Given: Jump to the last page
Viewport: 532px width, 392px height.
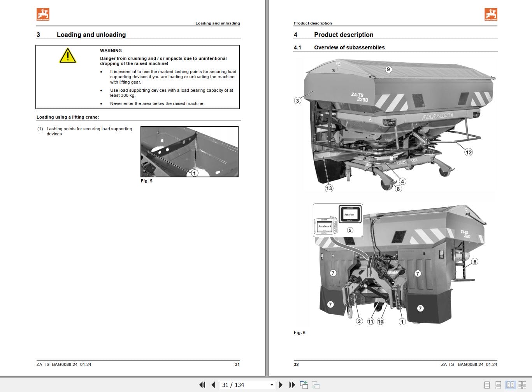Looking at the screenshot, I should (x=292, y=385).
